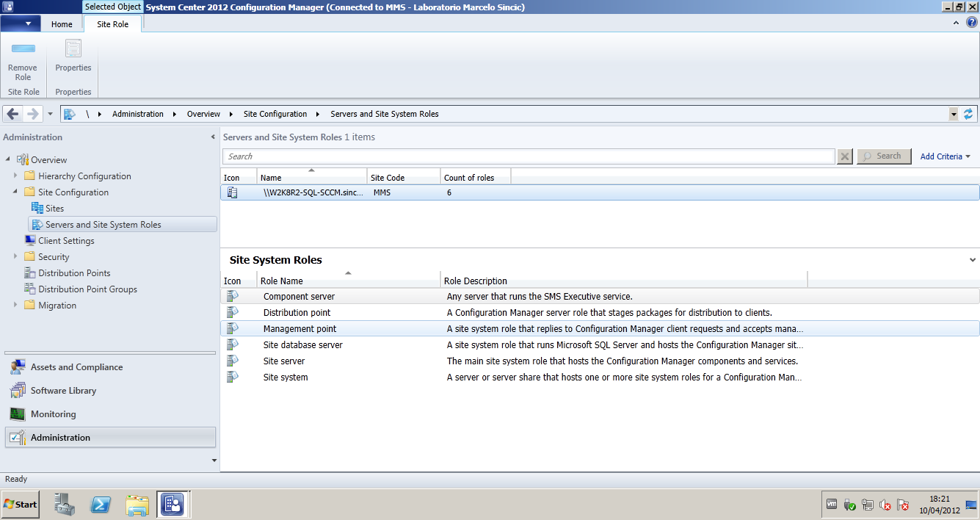Collapse the Site Configuration folder
The height and width of the screenshot is (520, 980).
point(15,192)
